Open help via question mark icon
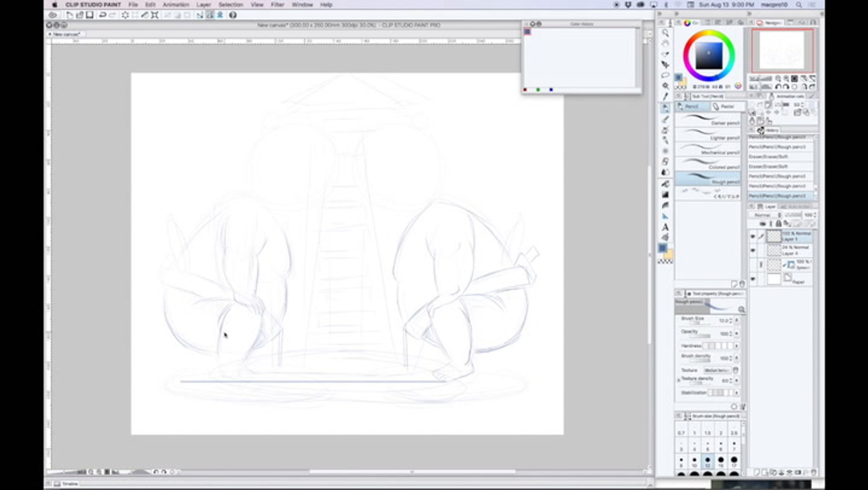Image resolution: width=868 pixels, height=490 pixels. pyautogui.click(x=233, y=15)
